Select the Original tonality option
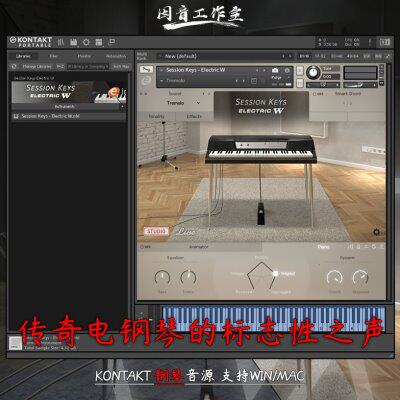This screenshot has width=400, height=400. (x=284, y=274)
